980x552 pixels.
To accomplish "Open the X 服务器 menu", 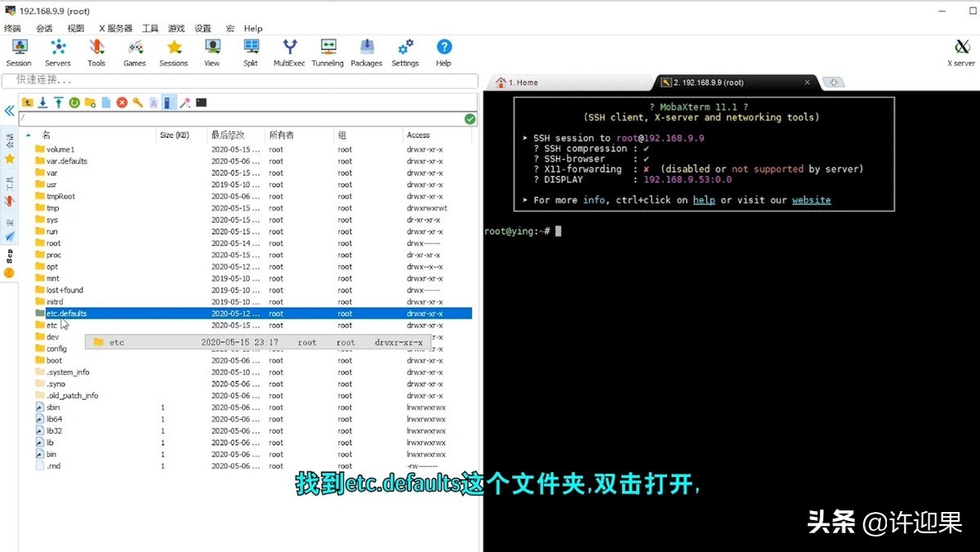I will tap(115, 28).
